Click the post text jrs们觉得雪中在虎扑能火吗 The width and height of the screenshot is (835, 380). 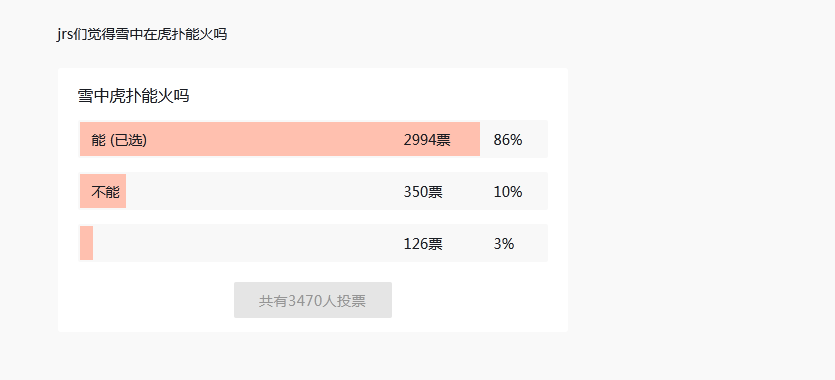point(142,35)
